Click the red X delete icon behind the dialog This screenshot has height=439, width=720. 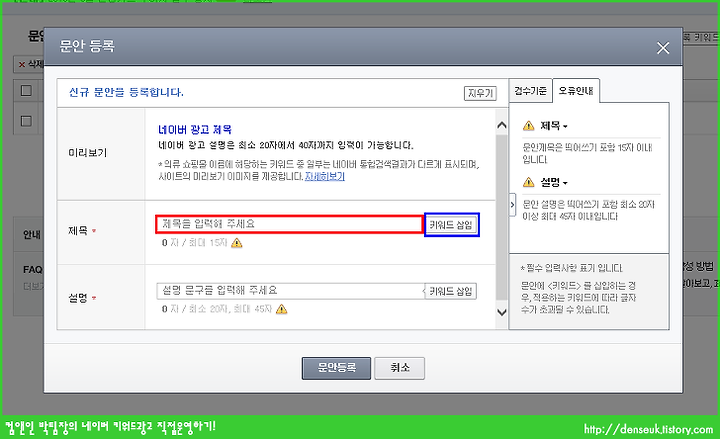click(x=22, y=65)
